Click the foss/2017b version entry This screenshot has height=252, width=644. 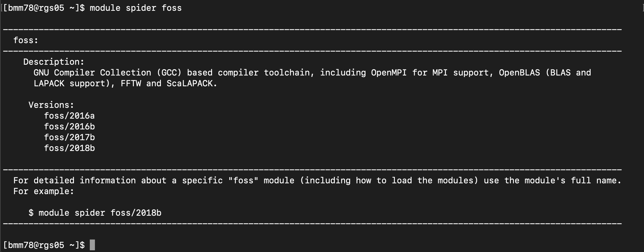pyautogui.click(x=69, y=137)
